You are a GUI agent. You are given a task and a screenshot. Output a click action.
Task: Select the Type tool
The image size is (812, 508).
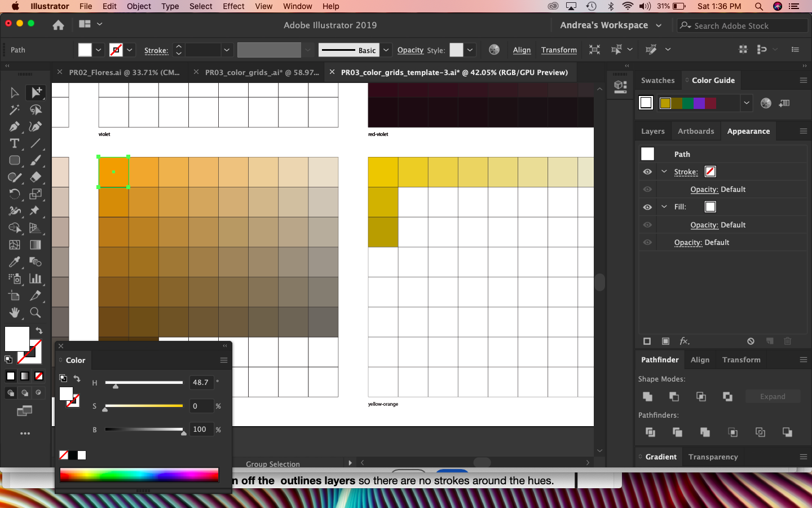tap(15, 143)
